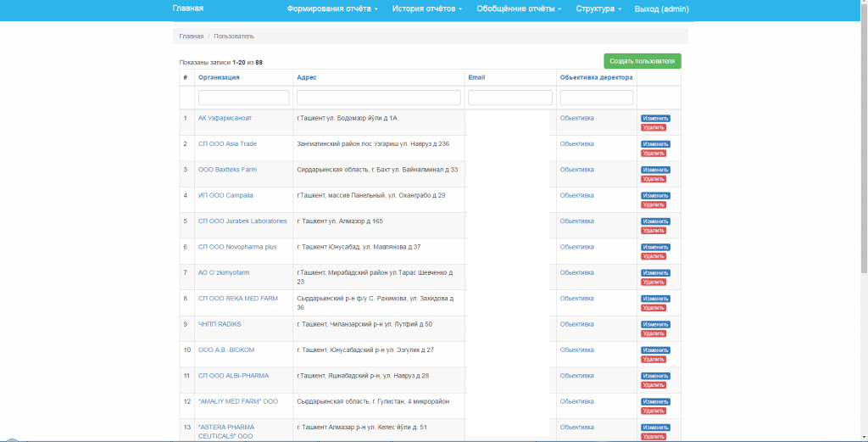
Task: Go to Главная in the navbar
Action: [187, 8]
